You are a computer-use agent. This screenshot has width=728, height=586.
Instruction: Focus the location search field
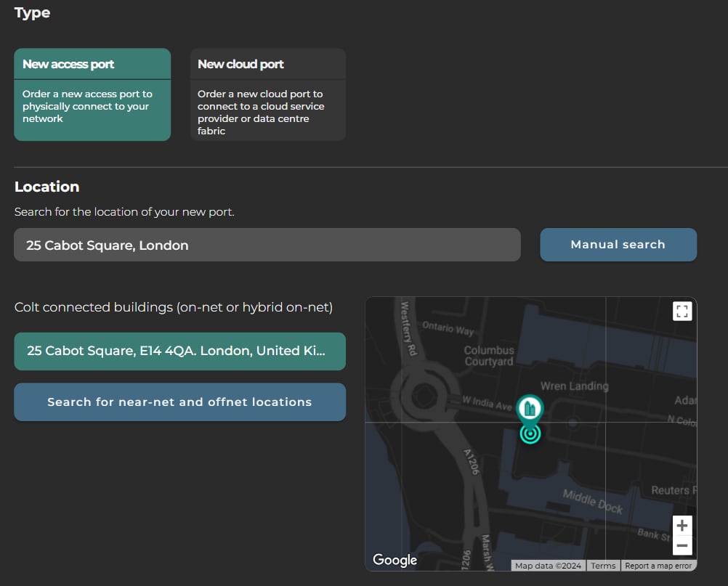(267, 245)
